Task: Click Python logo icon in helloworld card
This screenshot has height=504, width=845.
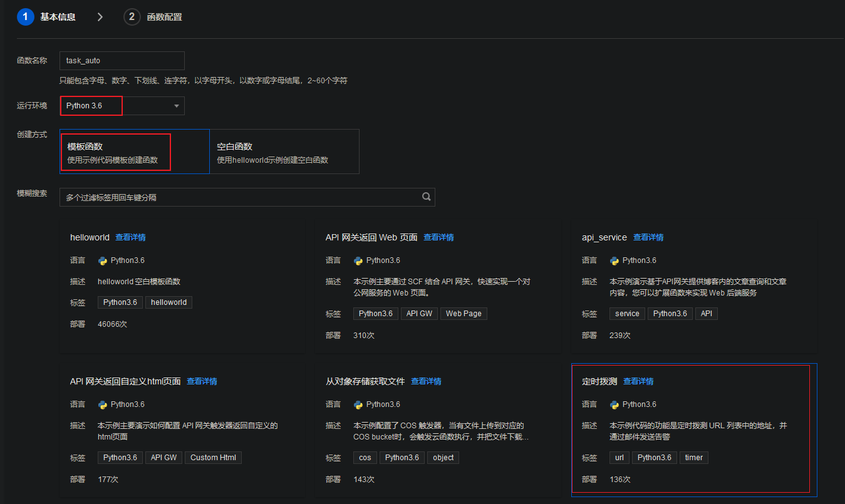Action: click(x=103, y=260)
